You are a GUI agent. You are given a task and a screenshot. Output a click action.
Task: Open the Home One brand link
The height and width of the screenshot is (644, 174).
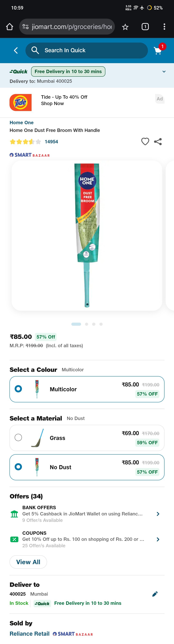[x=22, y=122]
